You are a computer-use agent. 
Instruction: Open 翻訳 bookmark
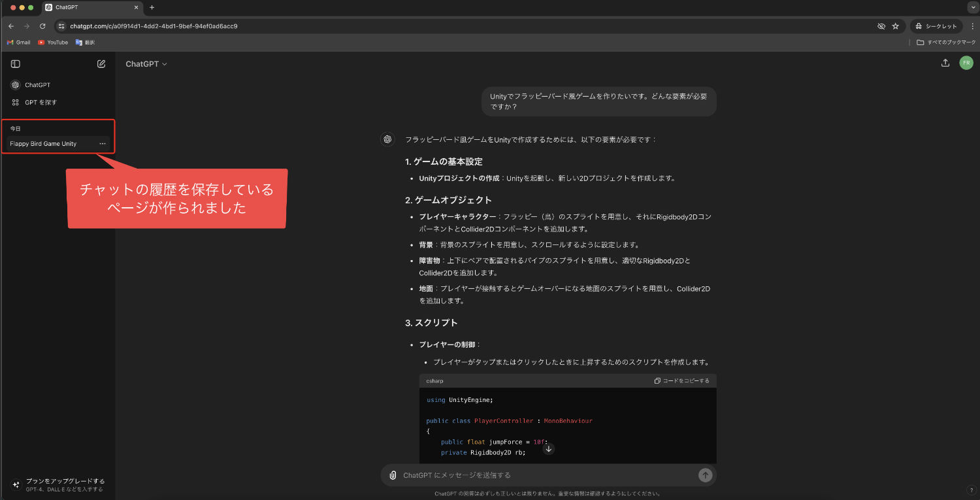[85, 42]
